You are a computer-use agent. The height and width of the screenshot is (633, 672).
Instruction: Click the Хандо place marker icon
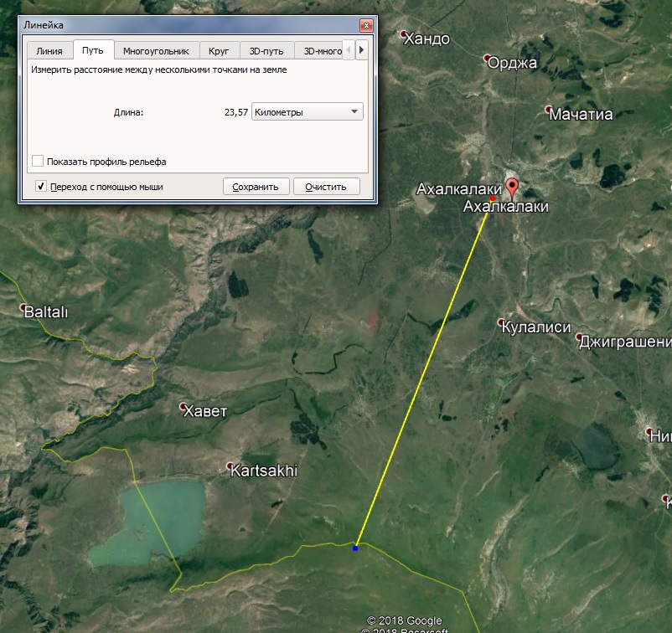point(403,33)
